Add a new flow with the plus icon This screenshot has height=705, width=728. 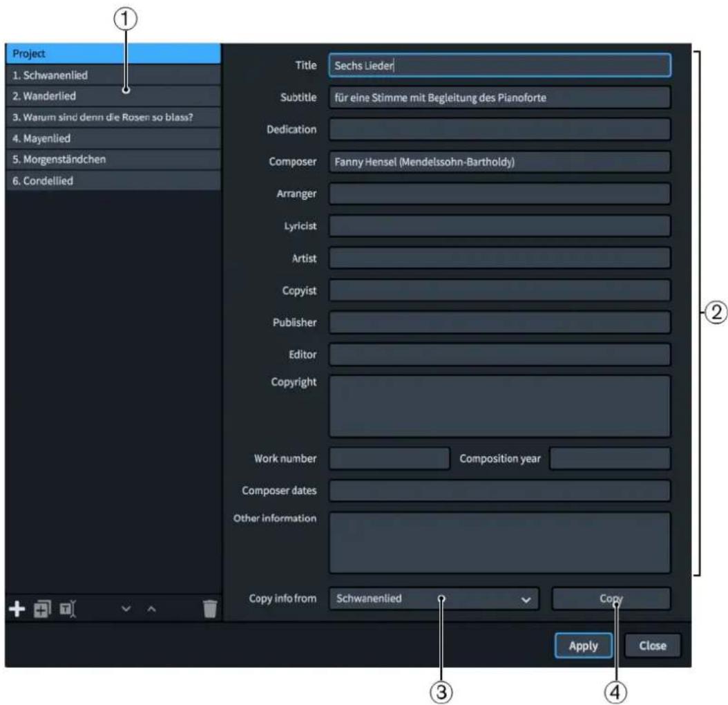17,608
